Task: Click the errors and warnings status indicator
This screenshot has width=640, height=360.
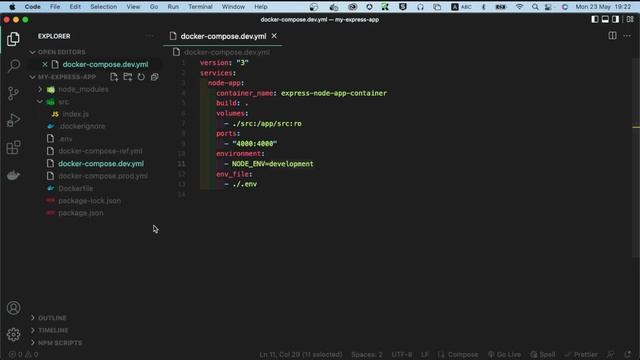Action: coord(24,354)
